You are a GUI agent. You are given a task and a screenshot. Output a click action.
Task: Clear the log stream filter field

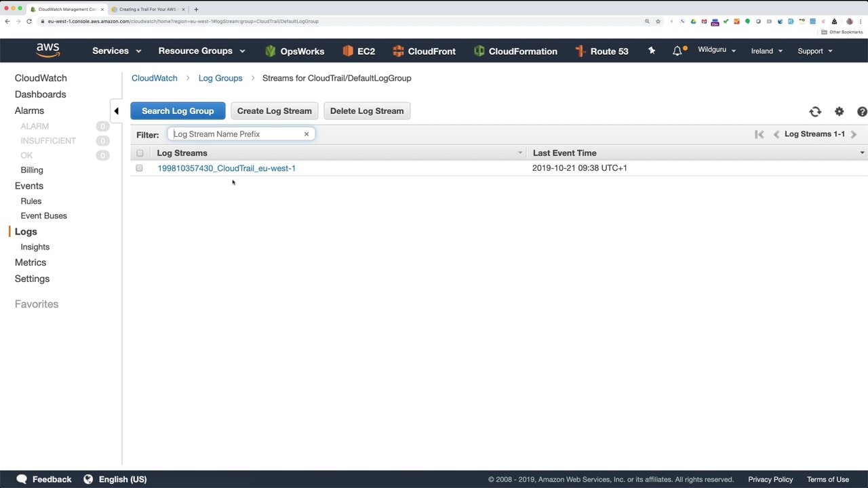(307, 134)
